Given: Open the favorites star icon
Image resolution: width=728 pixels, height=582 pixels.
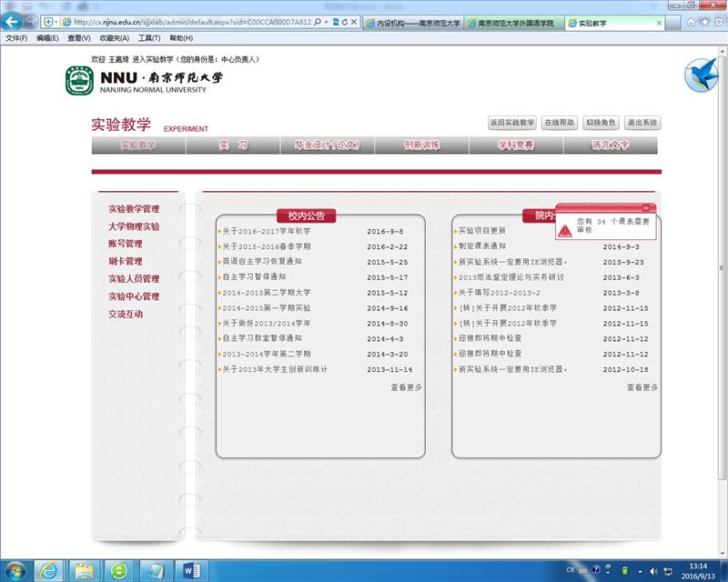Looking at the screenshot, I should tap(704, 22).
